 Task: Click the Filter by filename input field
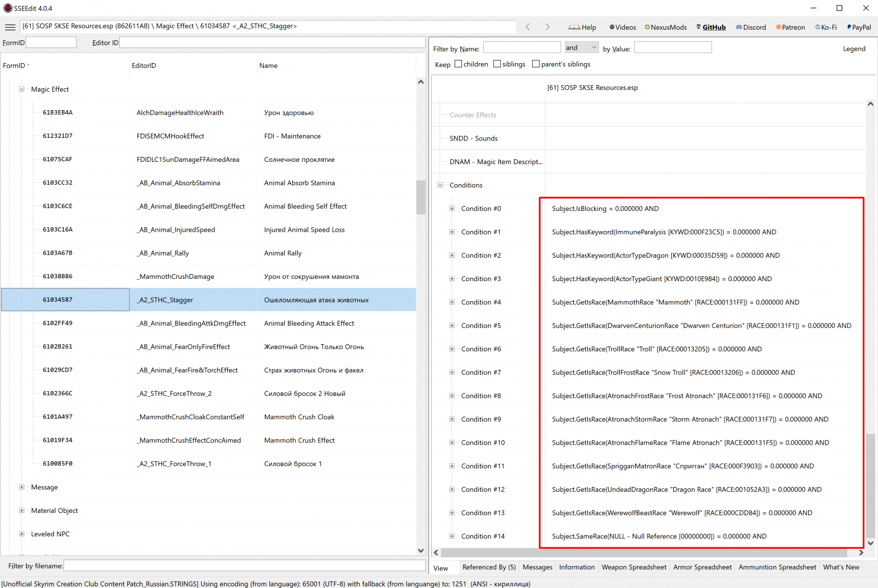click(244, 566)
